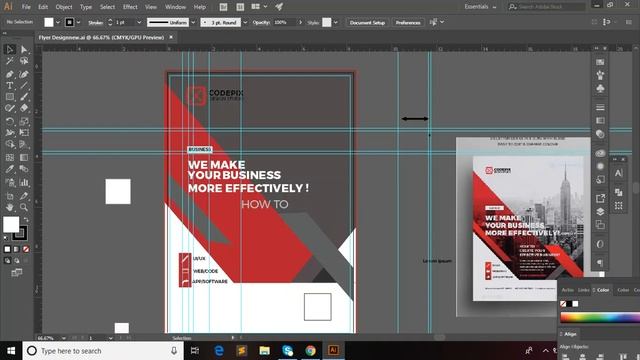Open the Object menu
Image resolution: width=640 pixels, height=360 pixels.
[x=64, y=7]
